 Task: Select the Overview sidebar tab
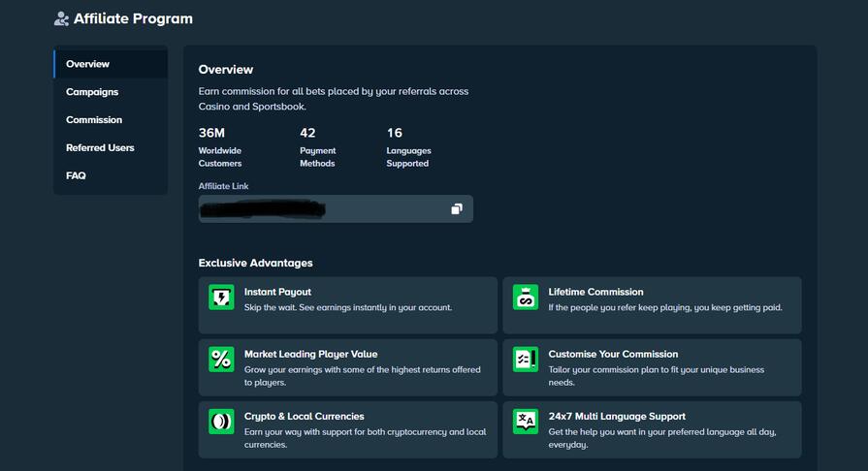(x=87, y=64)
